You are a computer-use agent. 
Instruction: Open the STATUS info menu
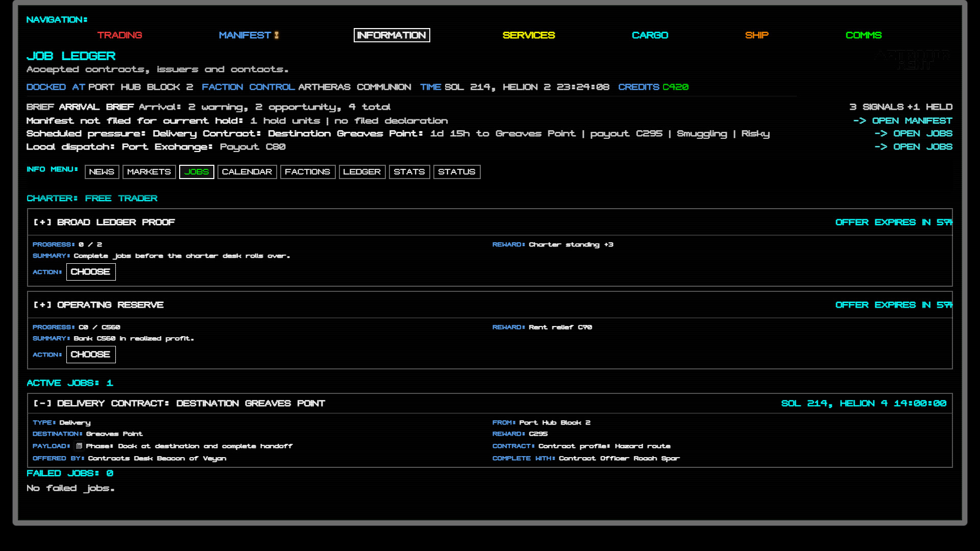(x=457, y=172)
